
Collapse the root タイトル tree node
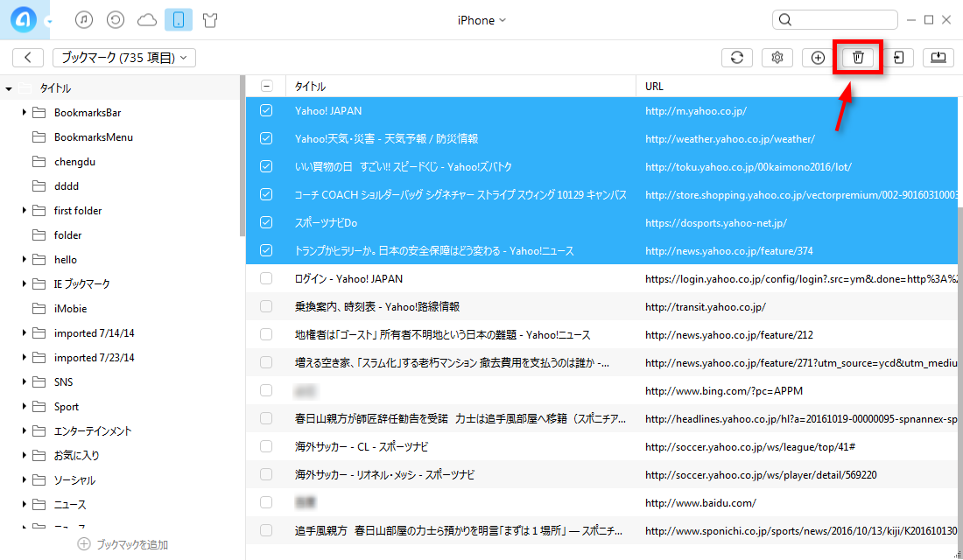[9, 88]
